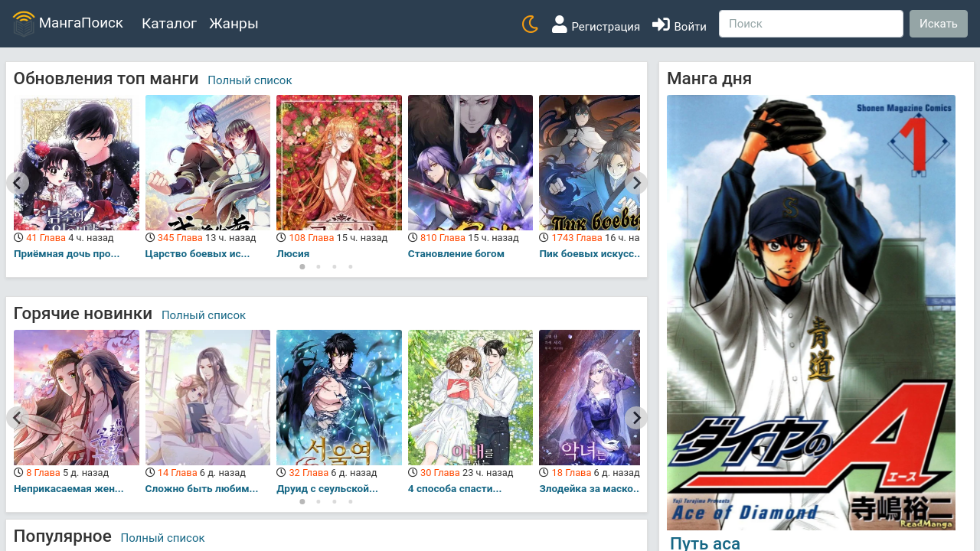Open Неприкасаемая жен... title link
980x551 pixels.
[x=68, y=488]
